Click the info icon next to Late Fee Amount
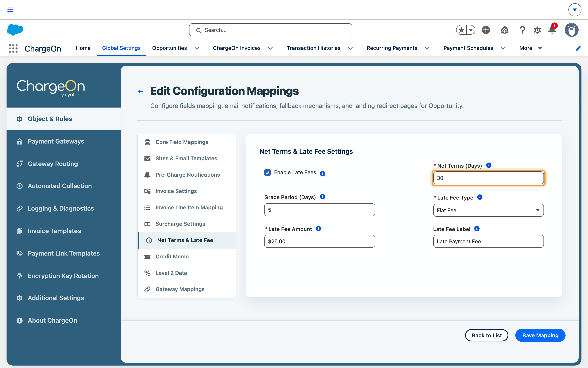588x368 pixels. tap(318, 229)
